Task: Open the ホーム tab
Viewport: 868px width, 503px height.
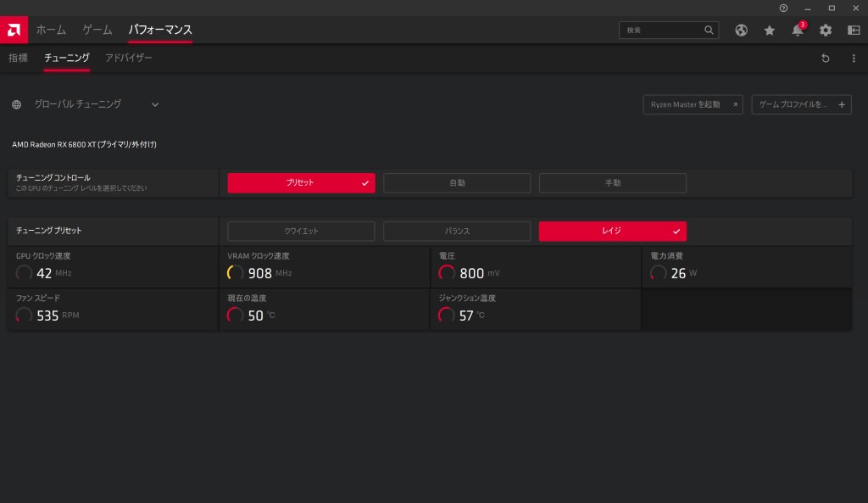Action: tap(51, 30)
